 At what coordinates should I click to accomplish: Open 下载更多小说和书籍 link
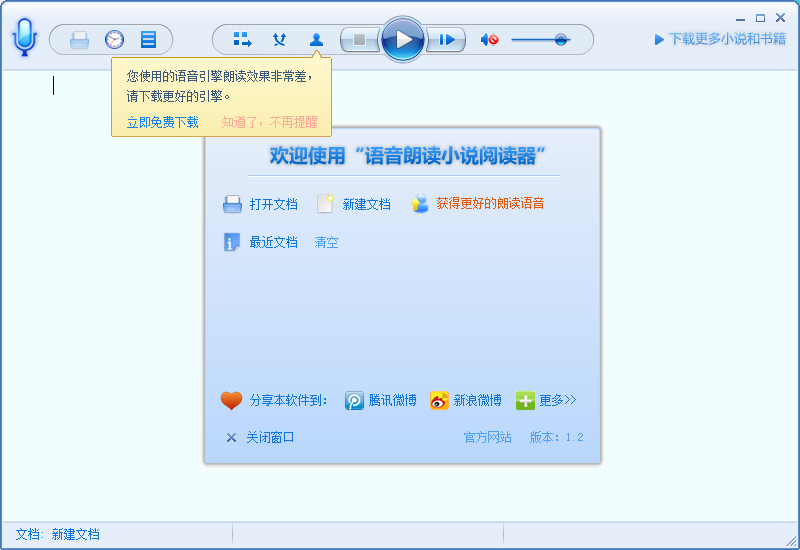coord(720,39)
